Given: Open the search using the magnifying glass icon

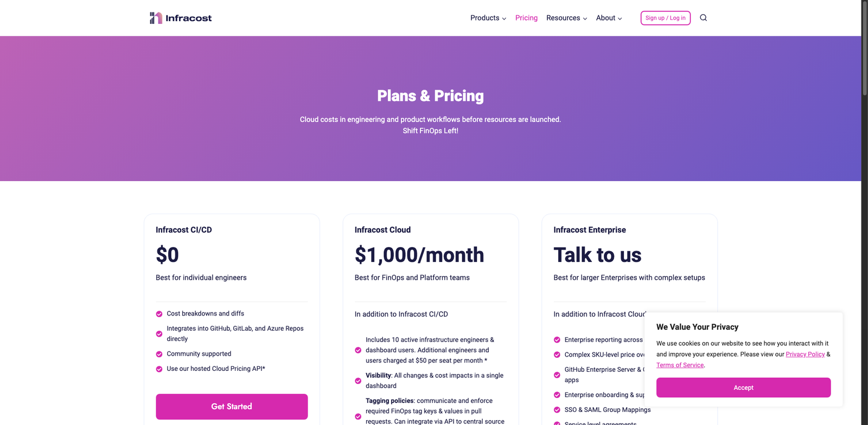Looking at the screenshot, I should [x=703, y=17].
